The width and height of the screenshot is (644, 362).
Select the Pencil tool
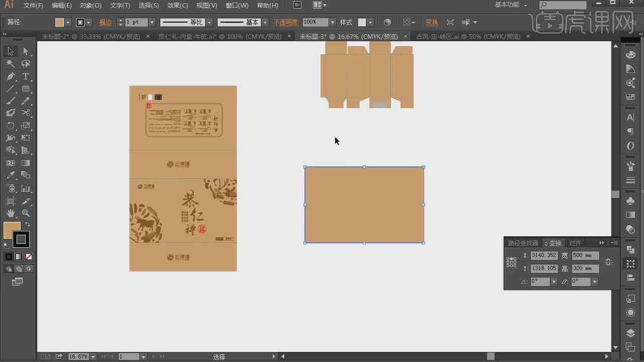click(x=26, y=101)
